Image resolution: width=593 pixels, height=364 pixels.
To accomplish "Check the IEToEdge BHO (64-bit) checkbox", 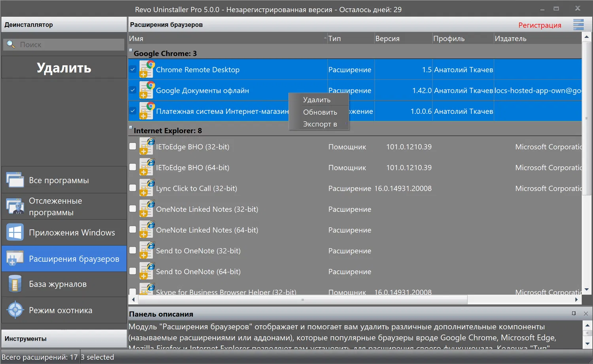I will click(133, 167).
